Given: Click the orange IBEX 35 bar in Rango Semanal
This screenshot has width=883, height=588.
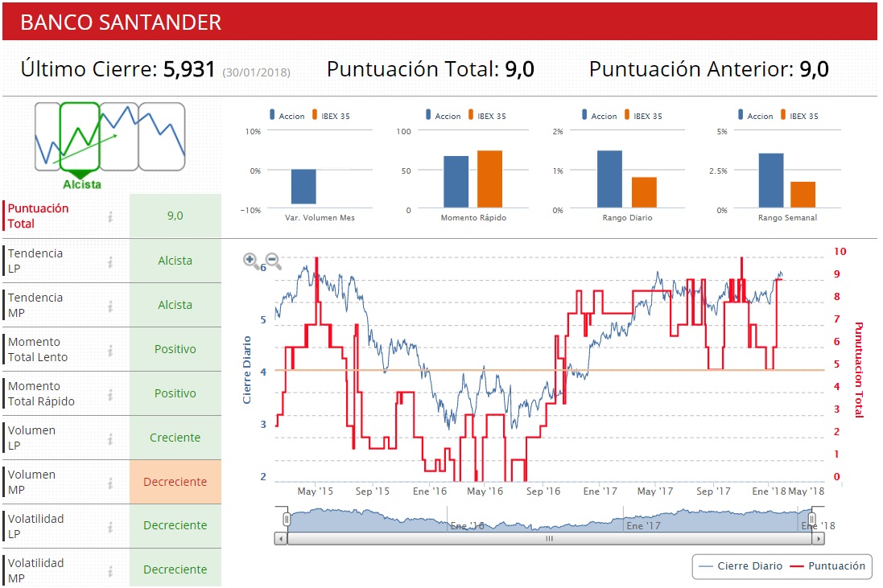Looking at the screenshot, I should (x=803, y=195).
